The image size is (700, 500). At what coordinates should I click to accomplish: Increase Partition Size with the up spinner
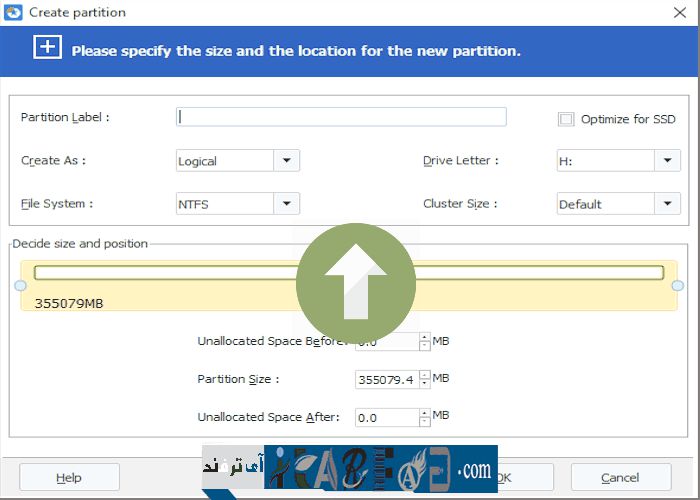click(x=425, y=374)
